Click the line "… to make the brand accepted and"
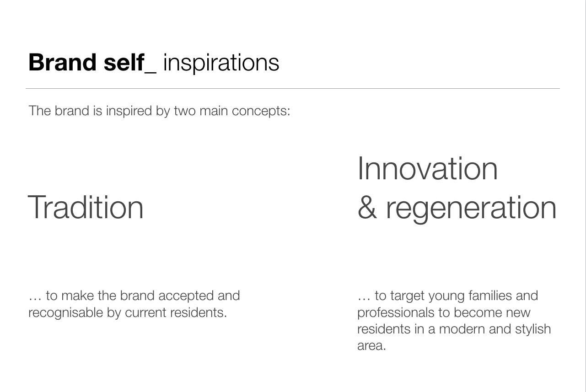Image resolution: width=586 pixels, height=392 pixels. (x=134, y=295)
